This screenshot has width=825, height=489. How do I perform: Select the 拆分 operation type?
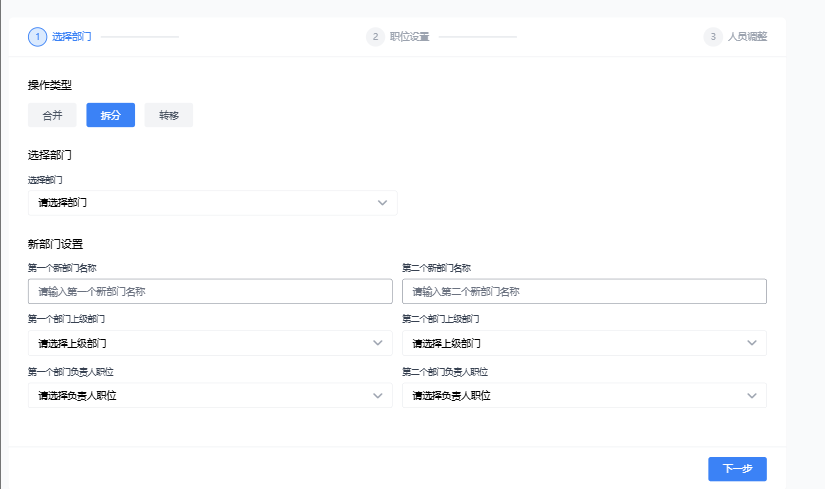(x=110, y=115)
